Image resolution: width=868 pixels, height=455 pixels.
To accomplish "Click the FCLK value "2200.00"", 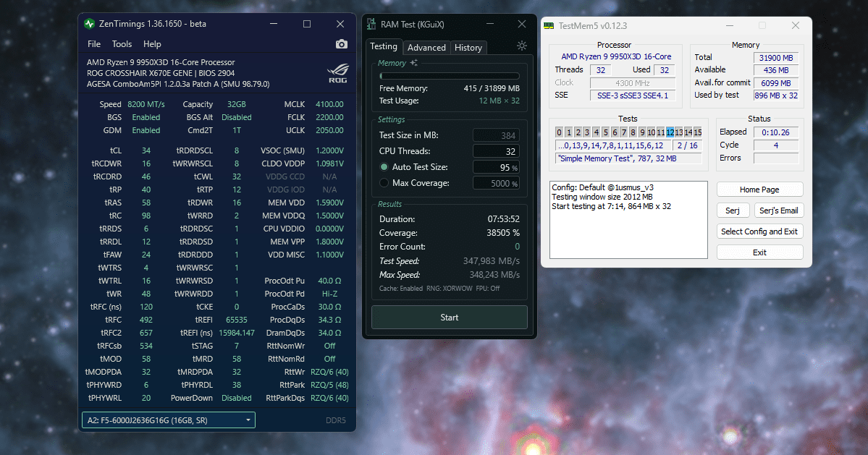I will point(329,117).
